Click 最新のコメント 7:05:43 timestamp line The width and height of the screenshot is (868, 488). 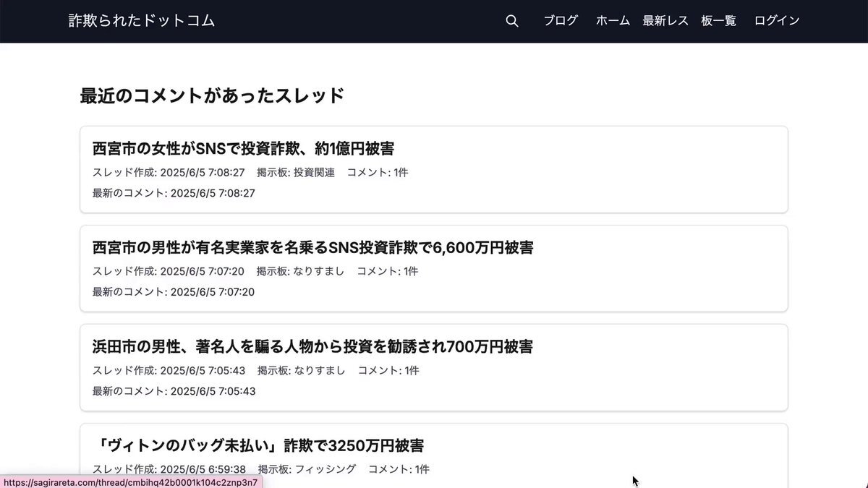pyautogui.click(x=174, y=391)
